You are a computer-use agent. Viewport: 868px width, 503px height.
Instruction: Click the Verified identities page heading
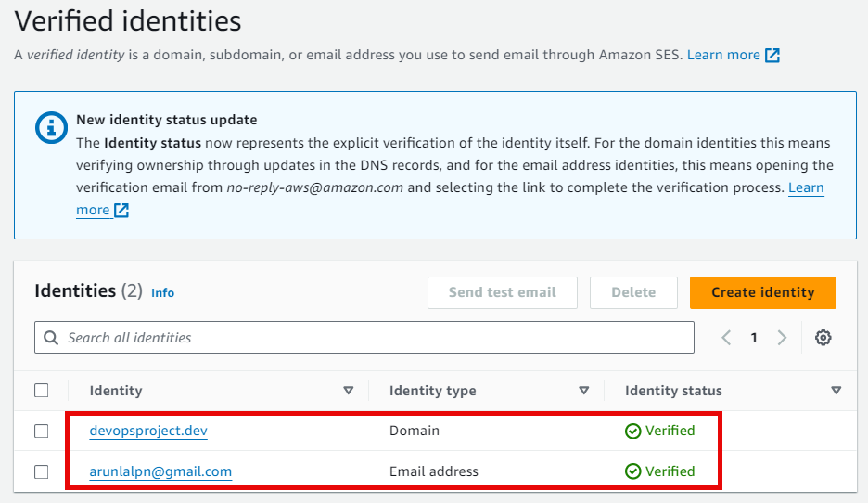[x=128, y=21]
